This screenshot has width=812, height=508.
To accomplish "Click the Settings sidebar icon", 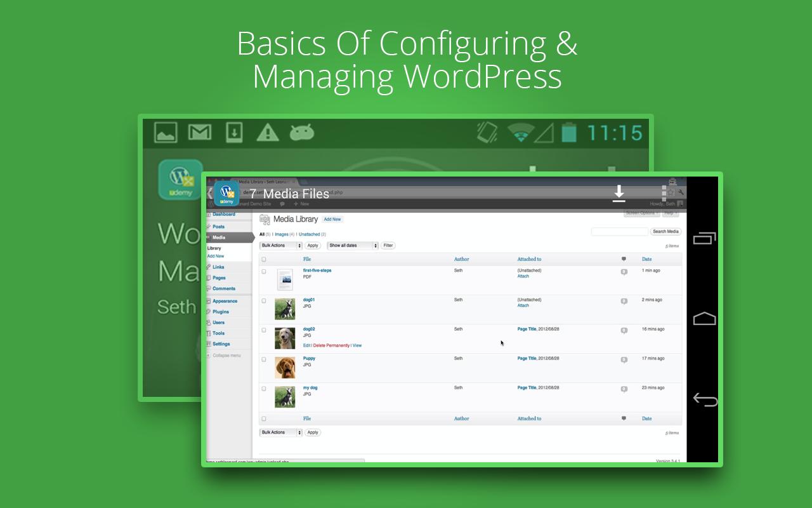I will point(209,344).
